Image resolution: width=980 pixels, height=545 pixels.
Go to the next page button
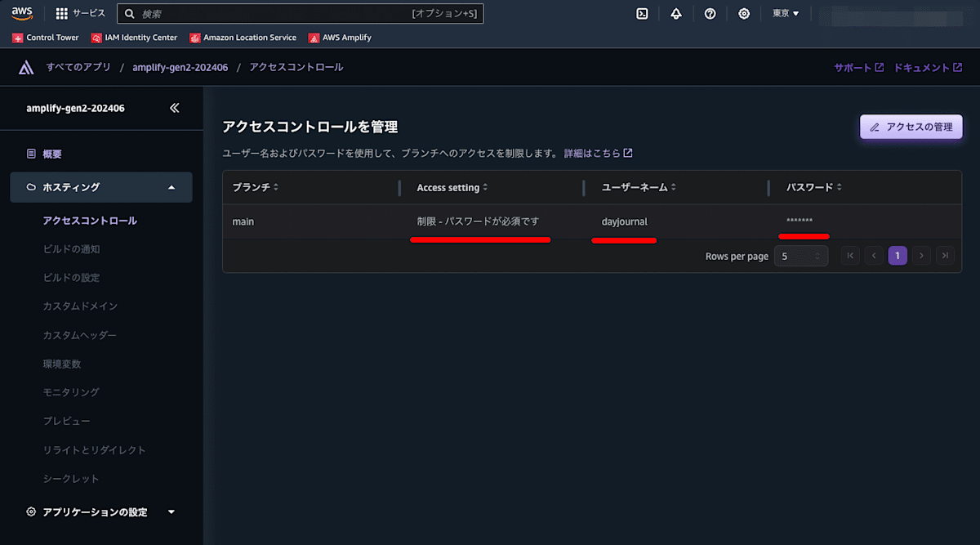tap(921, 256)
